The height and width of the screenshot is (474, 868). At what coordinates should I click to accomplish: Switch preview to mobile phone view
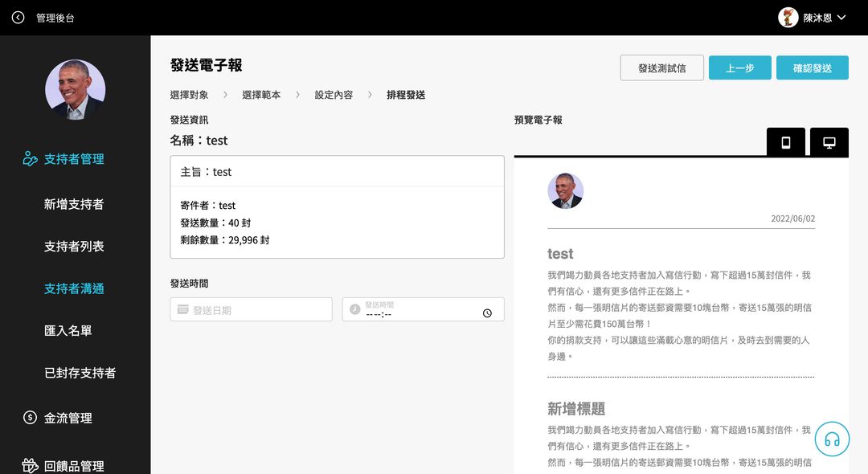(x=785, y=142)
